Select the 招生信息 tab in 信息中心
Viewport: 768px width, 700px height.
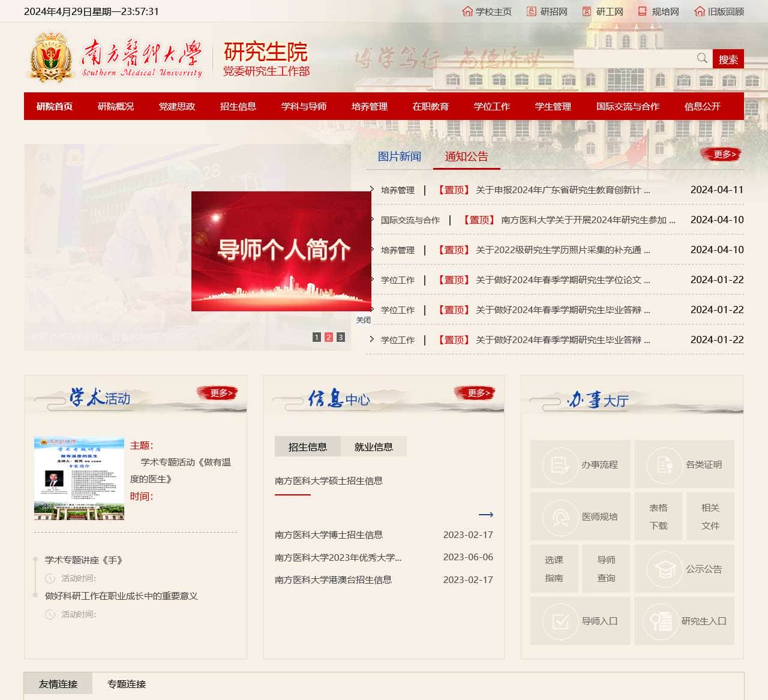point(308,447)
